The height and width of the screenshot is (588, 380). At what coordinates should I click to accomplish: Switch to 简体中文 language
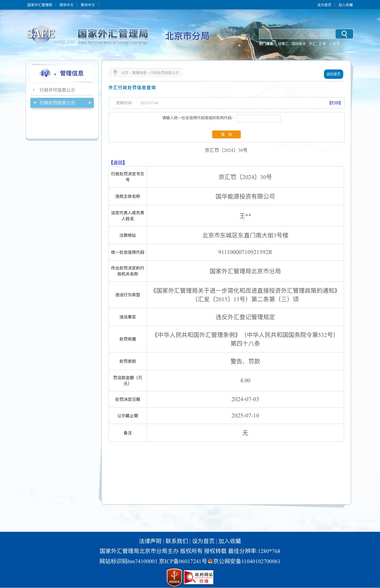pos(66,5)
